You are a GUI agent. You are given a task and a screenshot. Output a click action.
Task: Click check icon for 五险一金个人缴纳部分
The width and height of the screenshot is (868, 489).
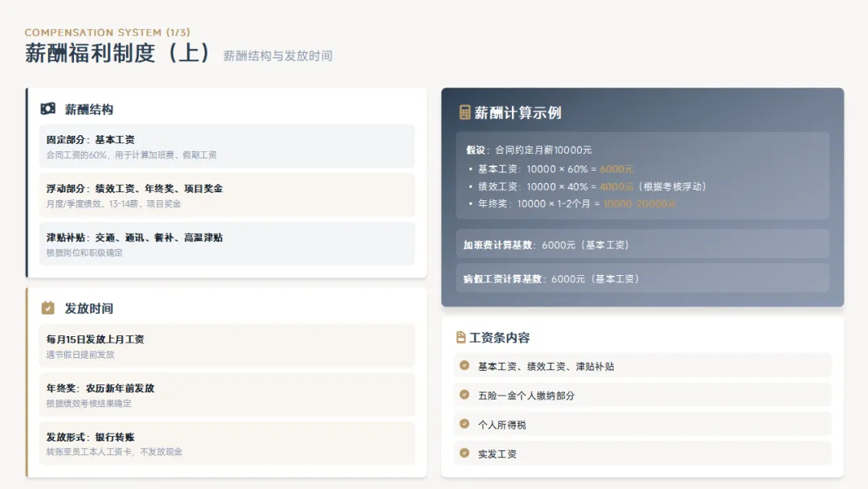[x=464, y=395]
